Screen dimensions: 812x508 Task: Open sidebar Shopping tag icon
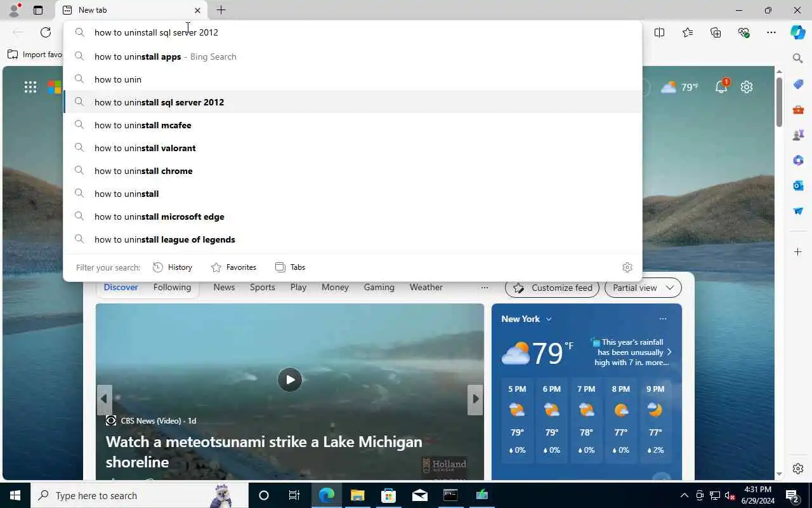coord(798,84)
